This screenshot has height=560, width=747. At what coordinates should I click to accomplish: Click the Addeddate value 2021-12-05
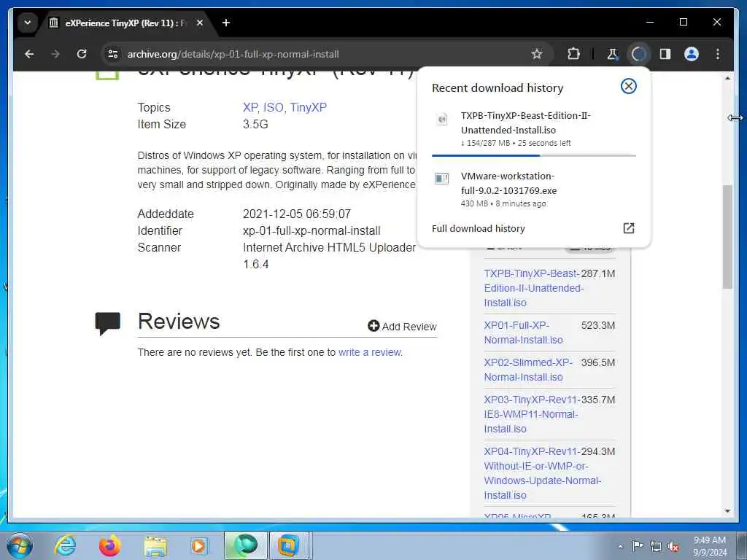click(297, 214)
